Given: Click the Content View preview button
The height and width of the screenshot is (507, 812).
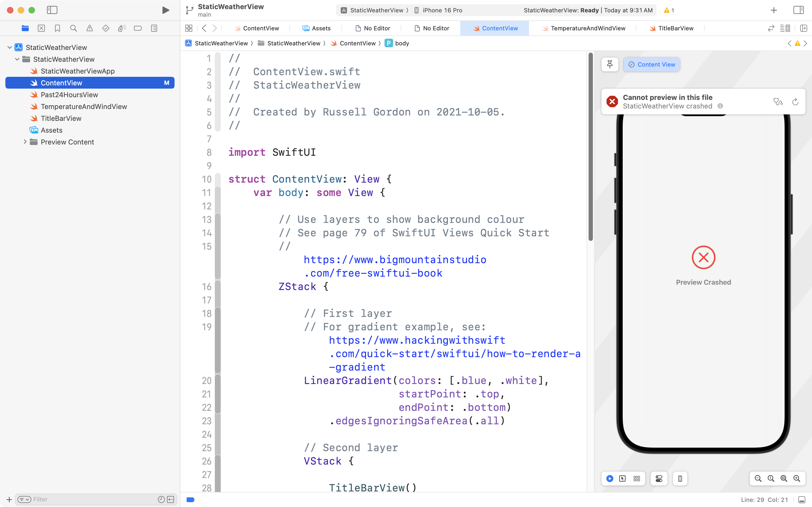Looking at the screenshot, I should 651,64.
